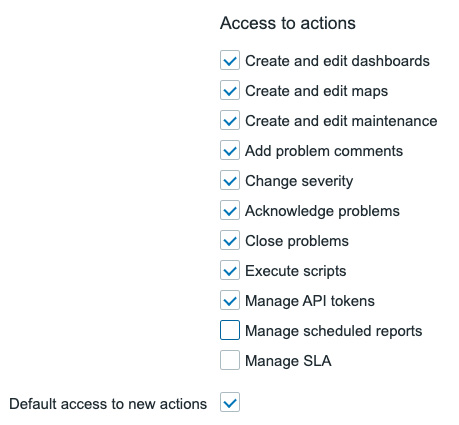The height and width of the screenshot is (425, 459).
Task: Toggle the Default access to new actions checkbox
Action: point(230,402)
